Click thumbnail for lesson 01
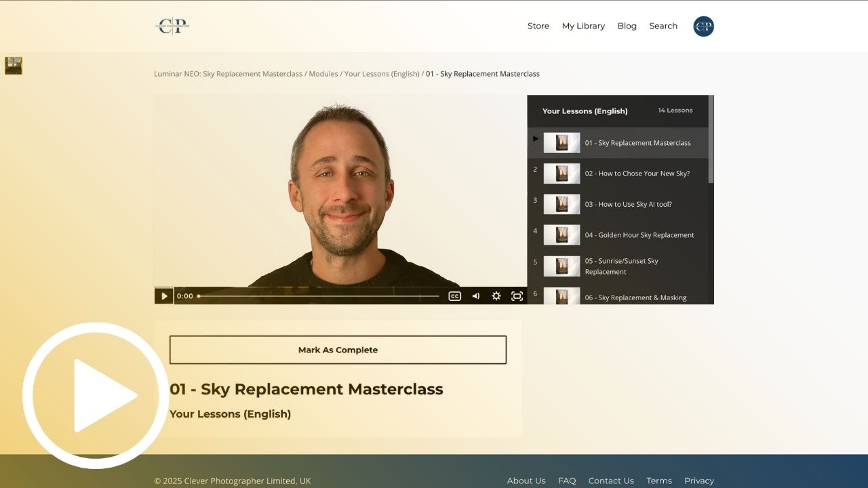The image size is (868, 488). 561,143
